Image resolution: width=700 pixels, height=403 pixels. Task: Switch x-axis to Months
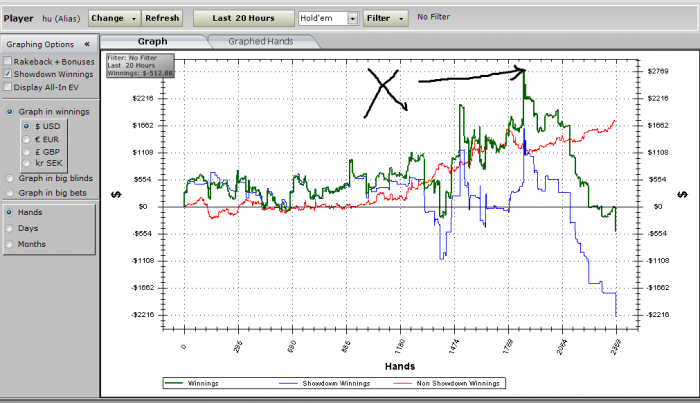9,244
